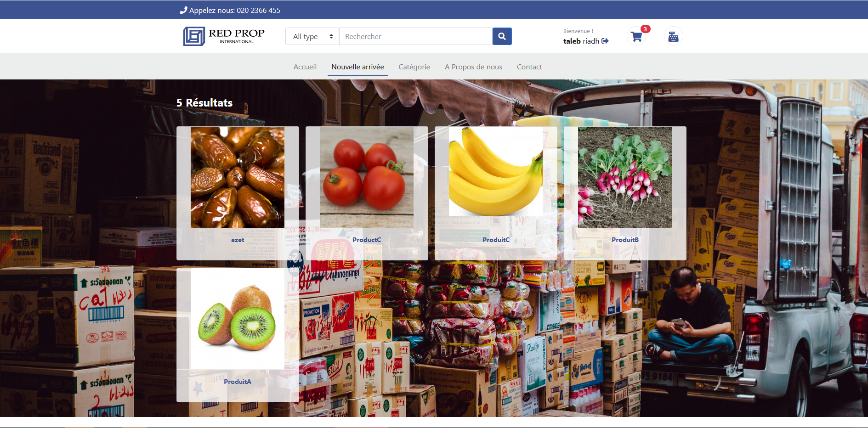The image size is (868, 428).
Task: Click the bananas ProduitC image
Action: point(496,171)
